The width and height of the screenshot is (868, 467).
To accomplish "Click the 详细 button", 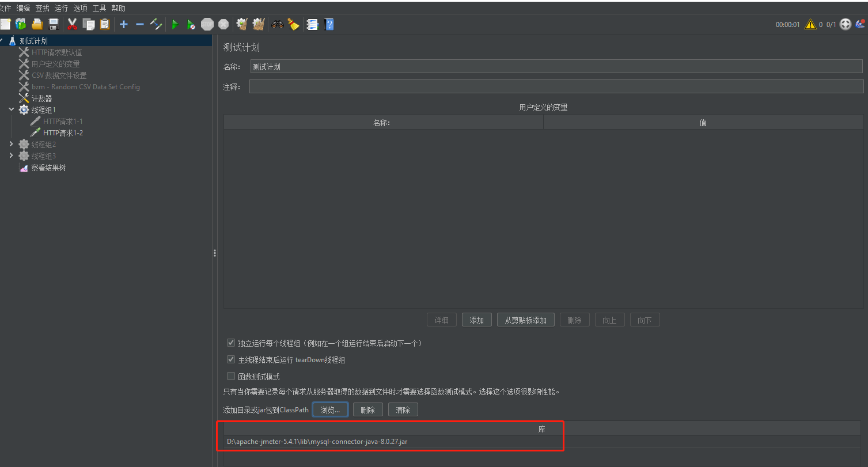I will pos(442,320).
